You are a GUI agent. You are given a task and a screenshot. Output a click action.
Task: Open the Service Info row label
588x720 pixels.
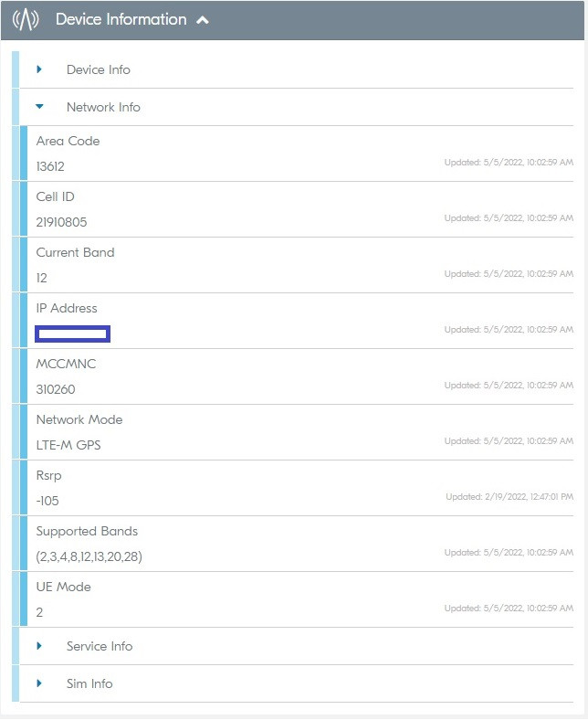[100, 646]
